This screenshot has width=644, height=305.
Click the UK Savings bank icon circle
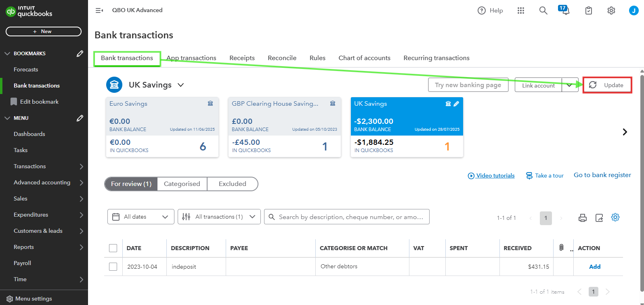114,85
